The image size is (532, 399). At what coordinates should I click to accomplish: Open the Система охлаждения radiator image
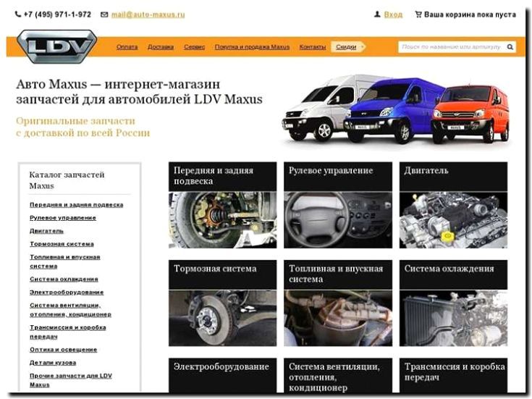(453, 318)
